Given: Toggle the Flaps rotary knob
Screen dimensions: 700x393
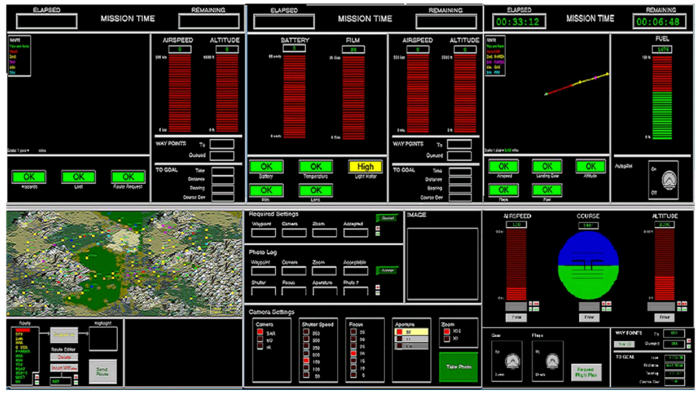Looking at the screenshot, I should pos(552,360).
